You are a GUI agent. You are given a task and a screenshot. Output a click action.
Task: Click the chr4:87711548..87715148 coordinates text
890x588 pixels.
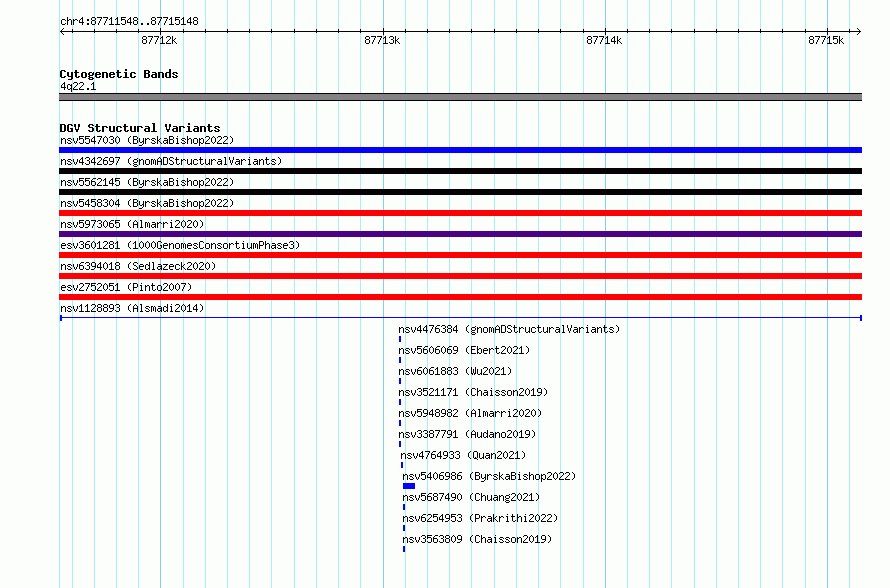[x=129, y=22]
